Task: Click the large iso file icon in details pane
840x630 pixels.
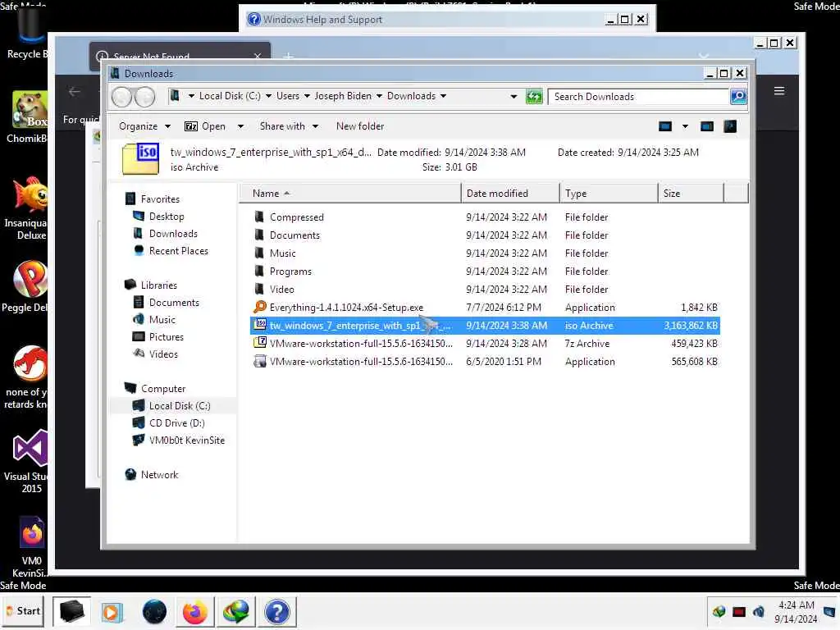Action: click(141, 158)
